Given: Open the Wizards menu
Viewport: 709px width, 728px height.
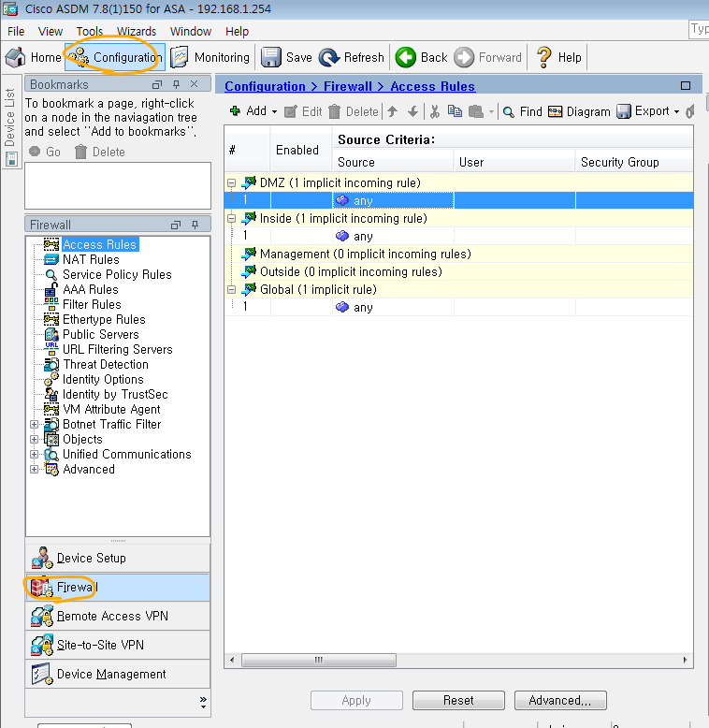Looking at the screenshot, I should [137, 32].
